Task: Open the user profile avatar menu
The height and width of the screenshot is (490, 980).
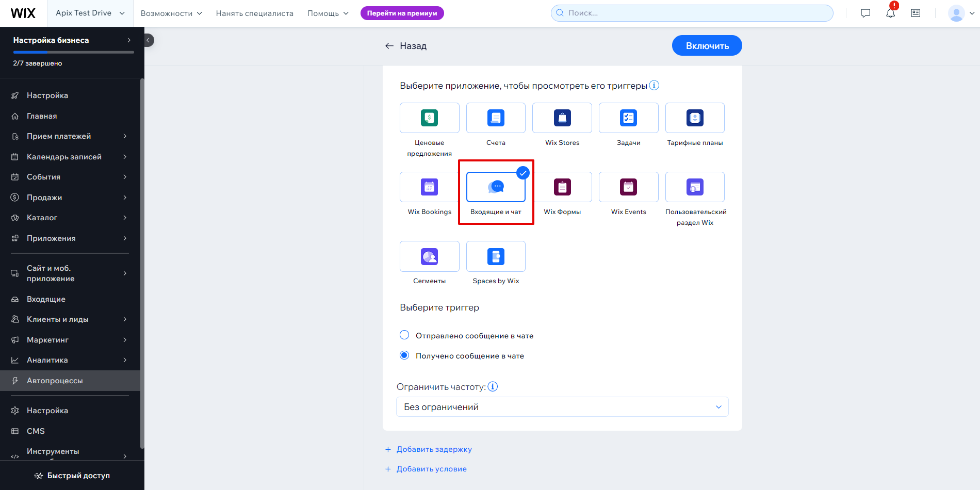Action: tap(961, 13)
